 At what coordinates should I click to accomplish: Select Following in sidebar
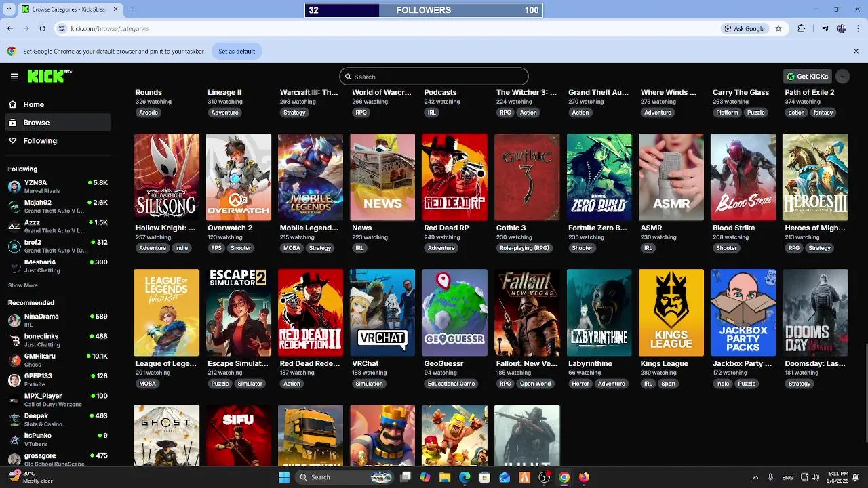57,140
